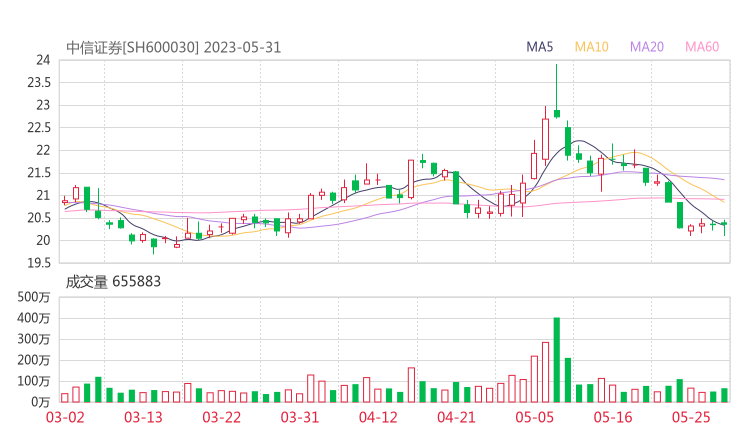Click the 22.5 price axis label
The image size is (740, 440).
[x=39, y=127]
